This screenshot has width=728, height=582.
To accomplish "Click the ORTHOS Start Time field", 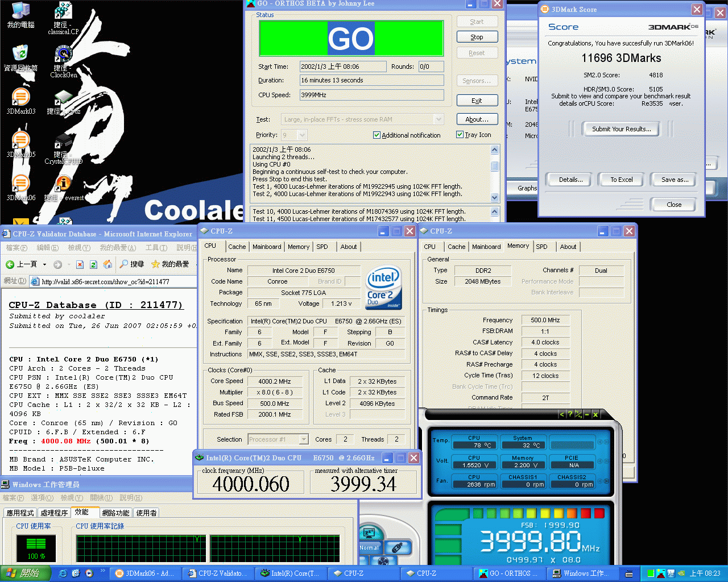I will click(x=343, y=66).
